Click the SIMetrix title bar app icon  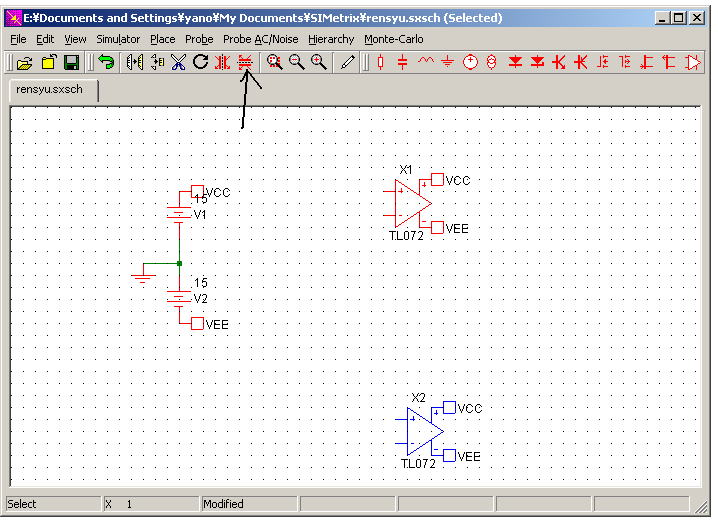(x=14, y=18)
